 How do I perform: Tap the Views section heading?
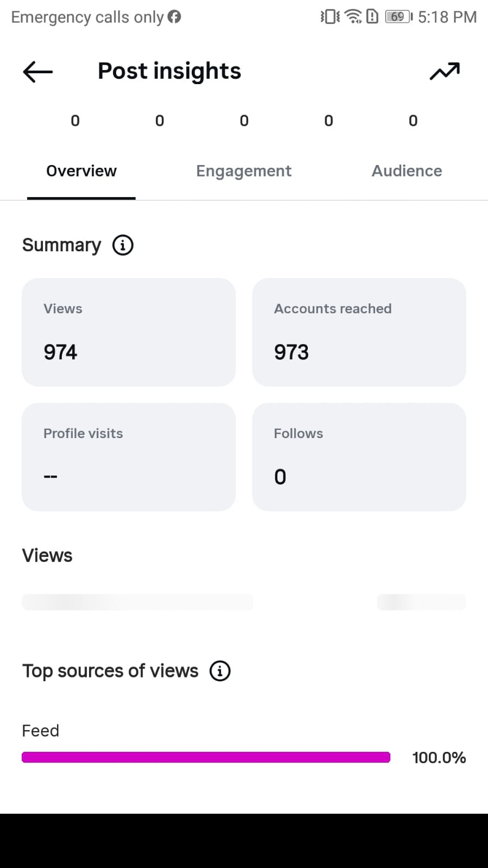(x=47, y=556)
